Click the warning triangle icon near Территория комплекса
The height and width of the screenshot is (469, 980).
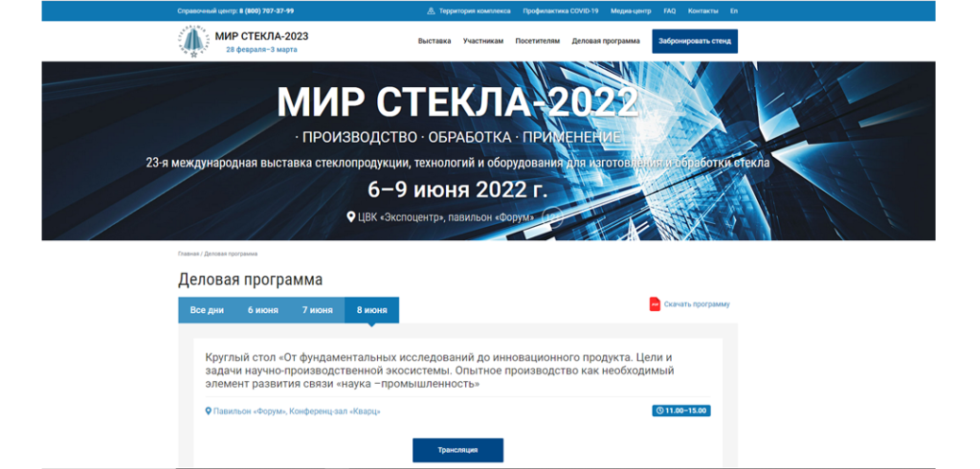(x=431, y=11)
